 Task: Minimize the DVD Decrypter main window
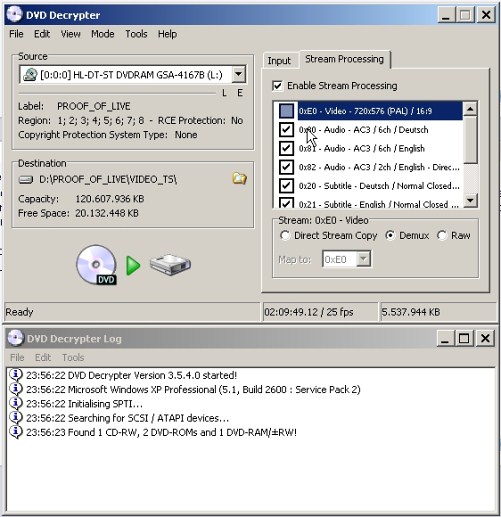click(446, 15)
